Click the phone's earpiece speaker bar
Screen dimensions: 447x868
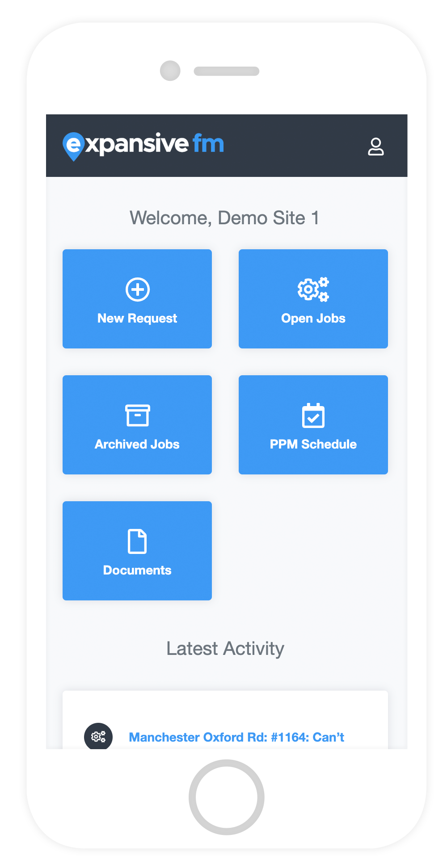[226, 71]
